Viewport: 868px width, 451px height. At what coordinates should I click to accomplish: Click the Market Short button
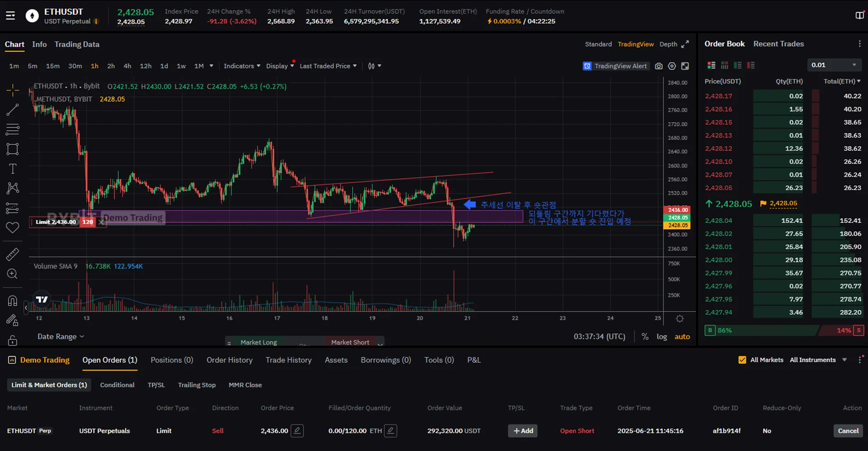coord(350,342)
